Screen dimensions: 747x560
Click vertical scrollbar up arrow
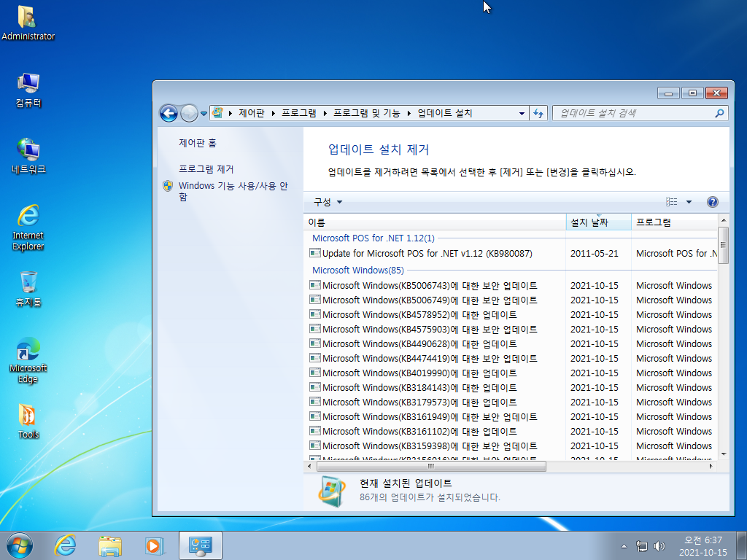(723, 220)
